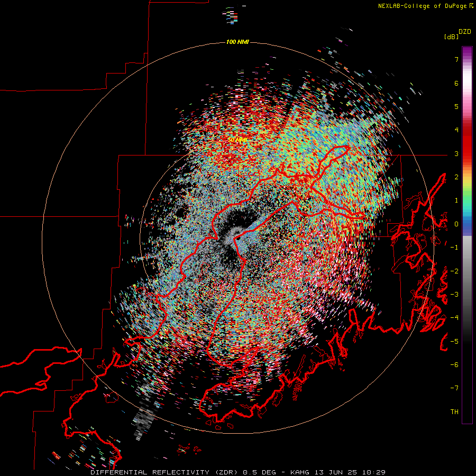Click the ZDR color bar legend

coord(467,235)
